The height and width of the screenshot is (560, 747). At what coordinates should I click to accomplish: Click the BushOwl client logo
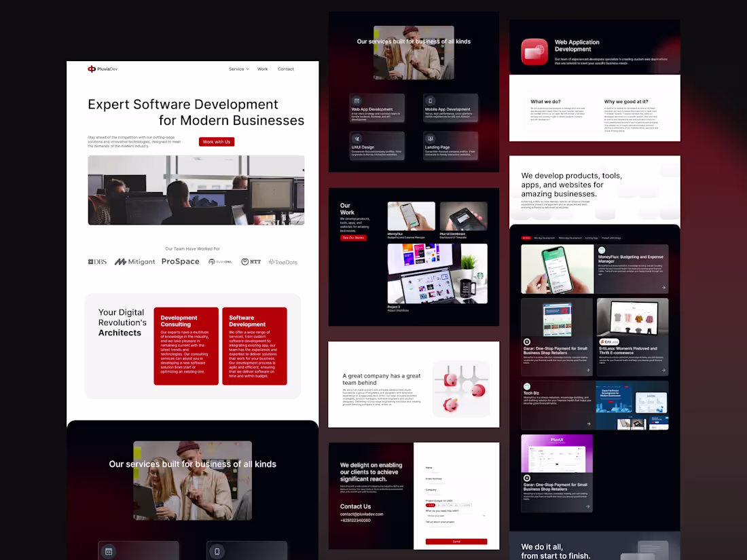point(220,262)
